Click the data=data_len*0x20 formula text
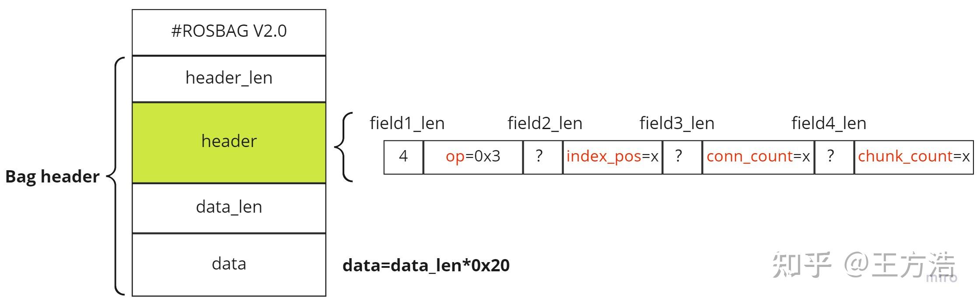 click(426, 266)
